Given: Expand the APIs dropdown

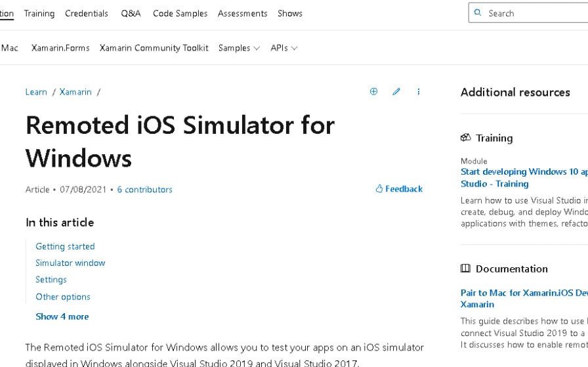Looking at the screenshot, I should [x=284, y=48].
